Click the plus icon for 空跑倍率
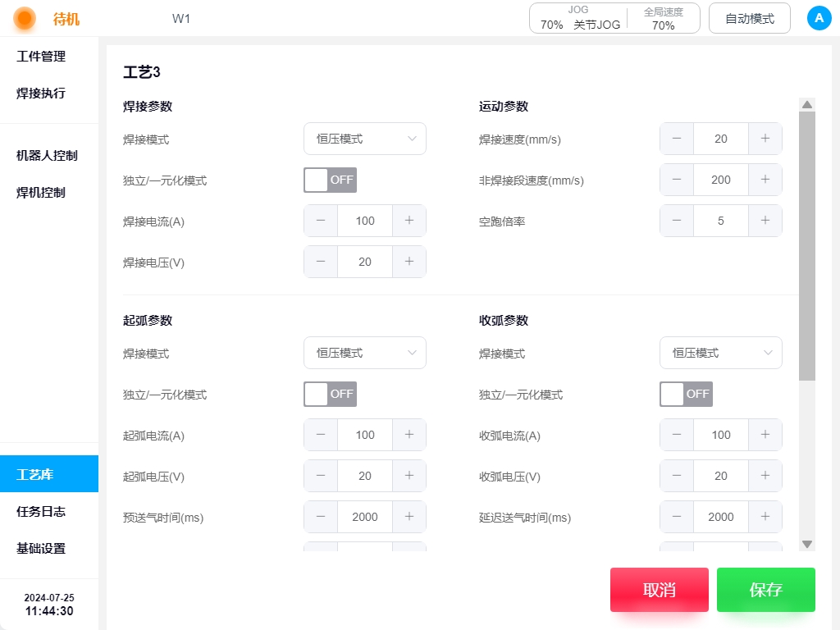 tap(765, 221)
